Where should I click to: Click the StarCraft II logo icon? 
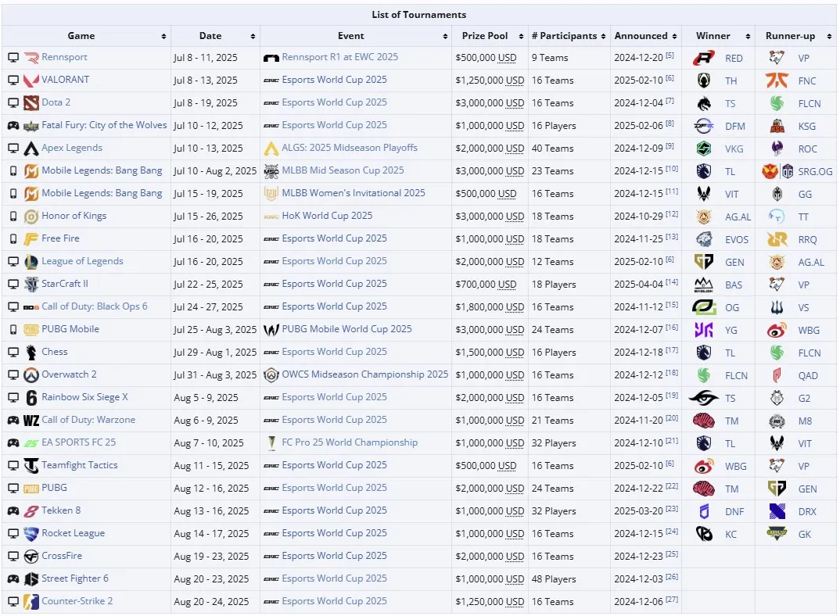click(31, 285)
